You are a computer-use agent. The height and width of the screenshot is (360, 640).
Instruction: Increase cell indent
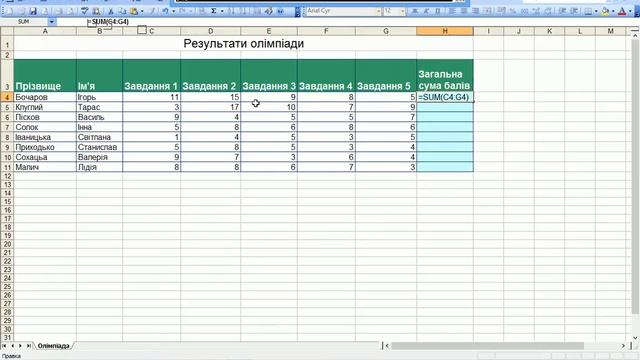pos(574,11)
